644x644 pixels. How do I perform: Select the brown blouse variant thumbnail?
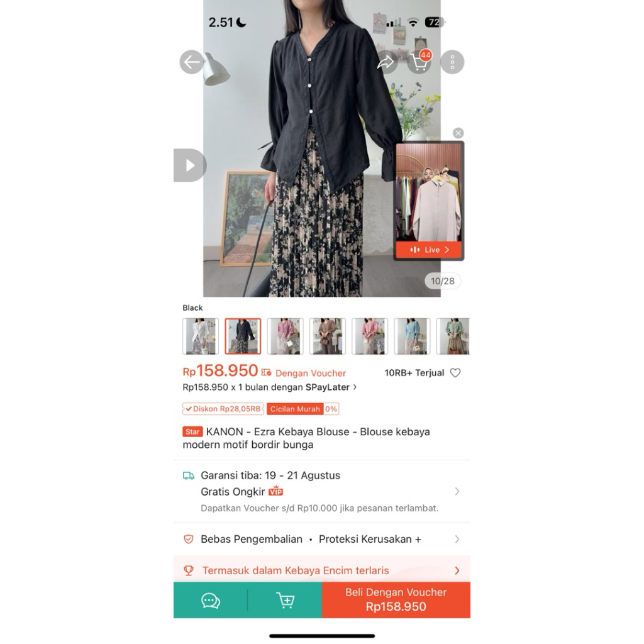pyautogui.click(x=328, y=336)
